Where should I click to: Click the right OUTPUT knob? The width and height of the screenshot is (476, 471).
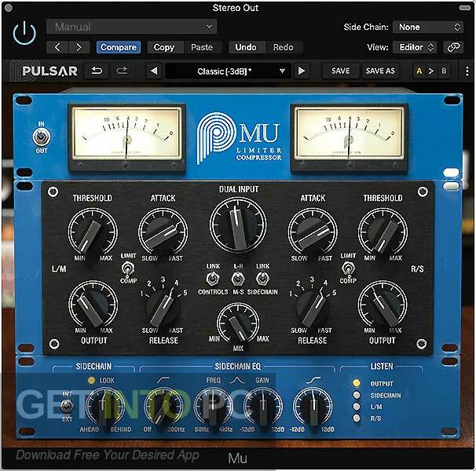click(x=383, y=305)
